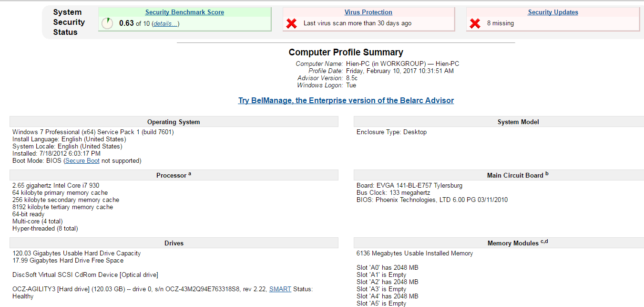Click the 8192 kilobyte tertiary cache line

coord(62,207)
